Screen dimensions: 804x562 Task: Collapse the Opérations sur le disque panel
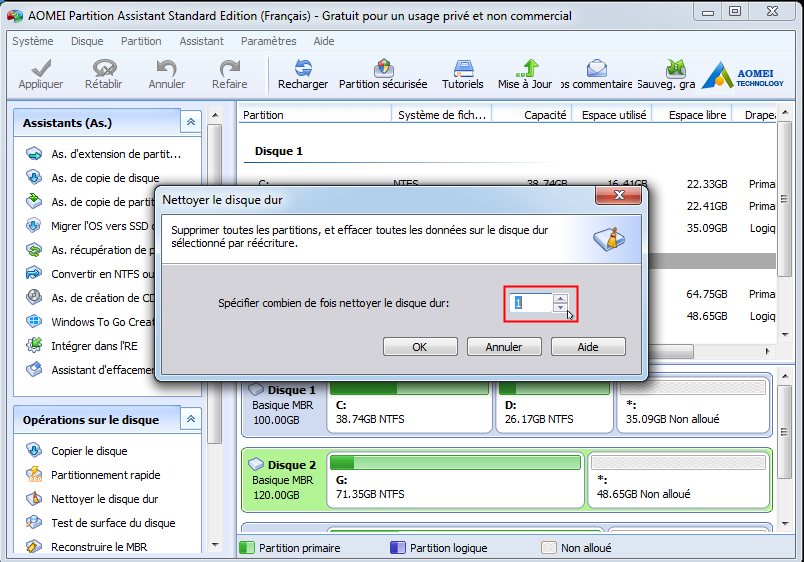pyautogui.click(x=191, y=419)
